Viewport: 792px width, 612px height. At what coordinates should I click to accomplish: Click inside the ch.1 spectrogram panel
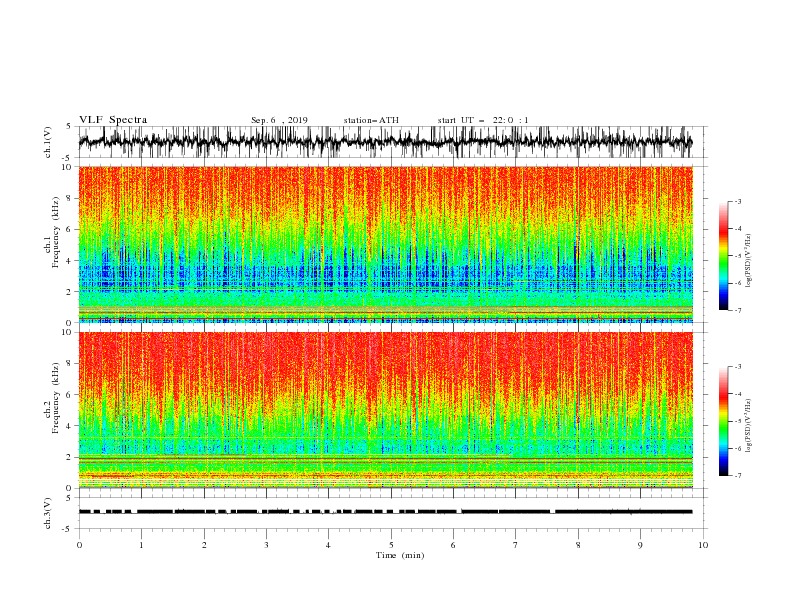coord(385,244)
